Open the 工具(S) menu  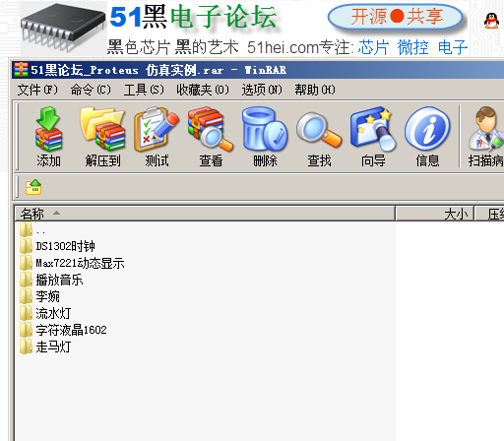[x=144, y=90]
